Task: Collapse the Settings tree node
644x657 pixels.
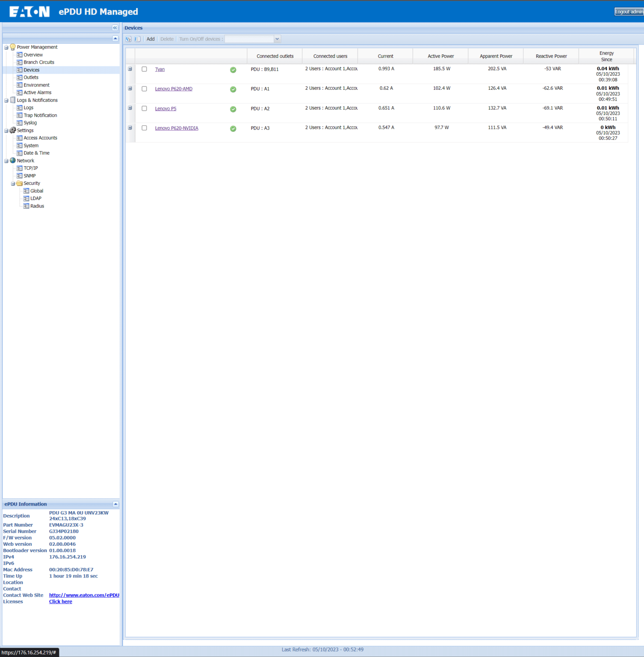Action: pyautogui.click(x=6, y=131)
